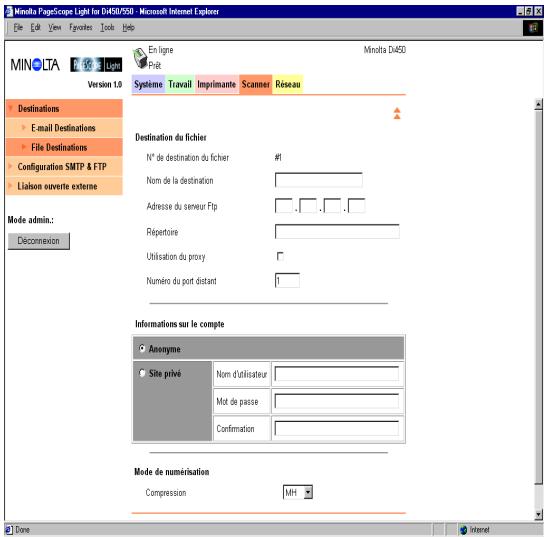Switch to the Imprimante tab
This screenshot has width=545, height=537.
217,84
